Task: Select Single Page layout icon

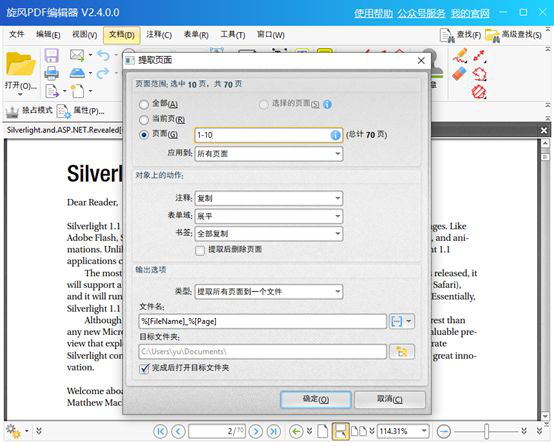Action: click(322, 431)
